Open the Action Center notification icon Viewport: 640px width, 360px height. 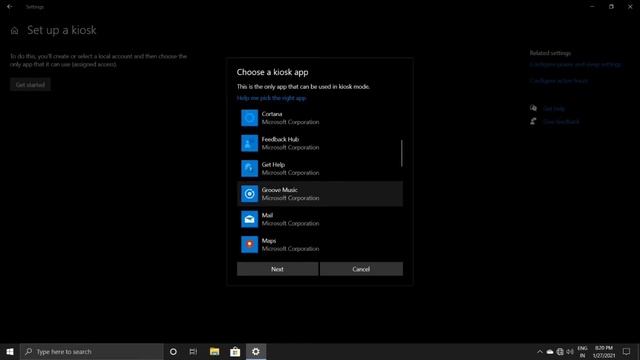(627, 351)
